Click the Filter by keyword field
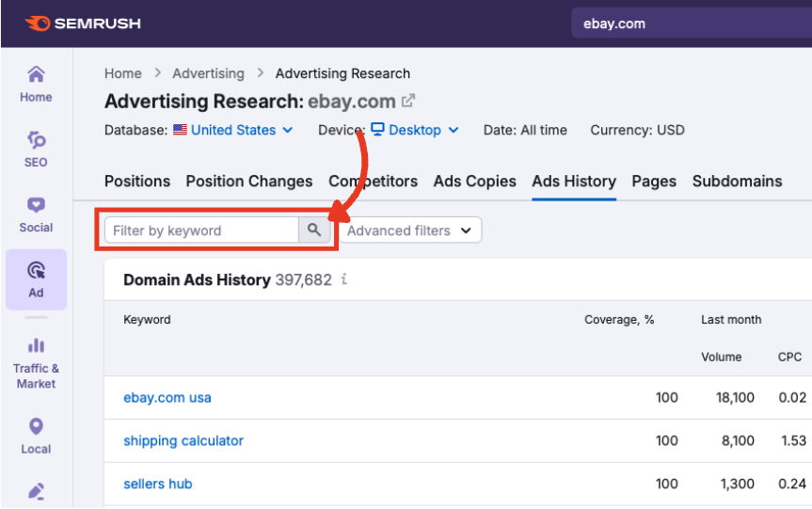Viewport: 812px width, 509px height. pos(201,231)
